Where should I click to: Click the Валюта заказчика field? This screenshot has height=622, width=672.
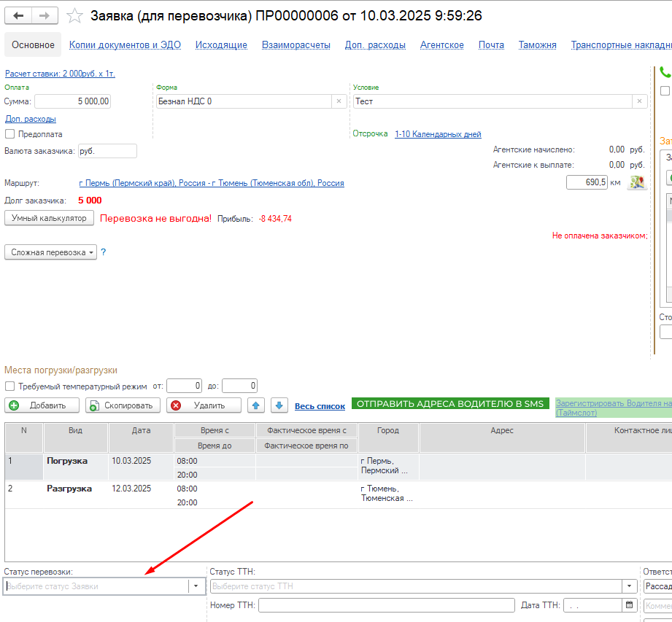pos(107,151)
